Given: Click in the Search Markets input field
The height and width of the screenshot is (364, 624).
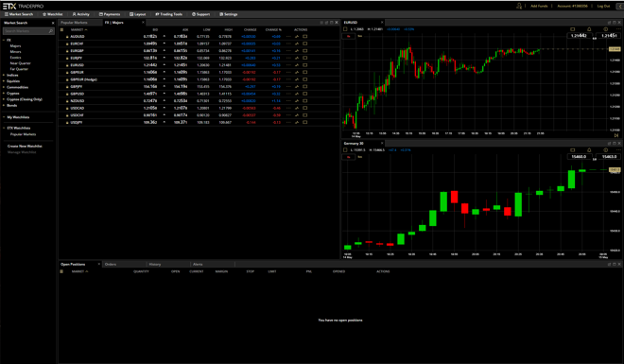Looking at the screenshot, I should coord(26,31).
